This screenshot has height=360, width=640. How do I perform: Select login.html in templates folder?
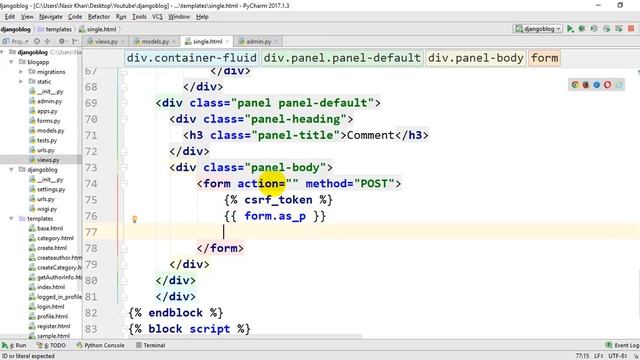[x=50, y=307]
